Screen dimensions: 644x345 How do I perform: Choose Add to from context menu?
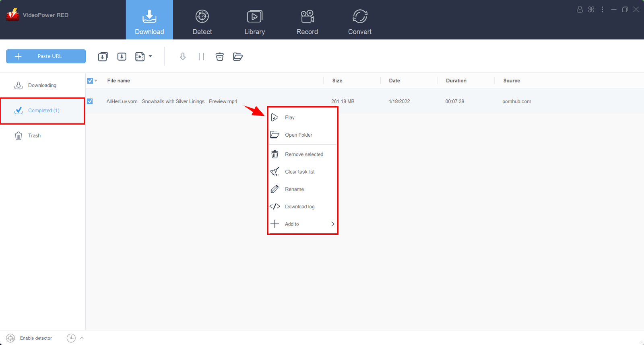pyautogui.click(x=302, y=224)
